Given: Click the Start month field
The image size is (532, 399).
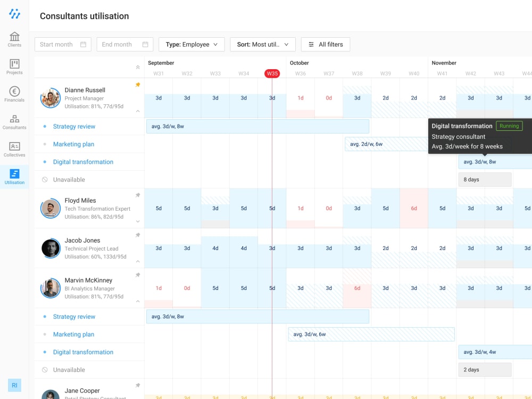Looking at the screenshot, I should coord(63,45).
